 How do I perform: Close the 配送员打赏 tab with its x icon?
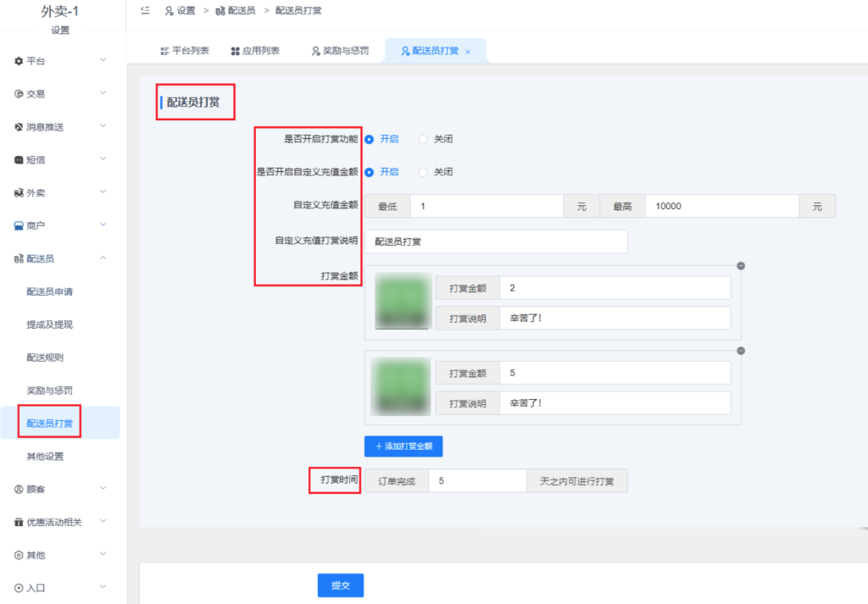(468, 52)
